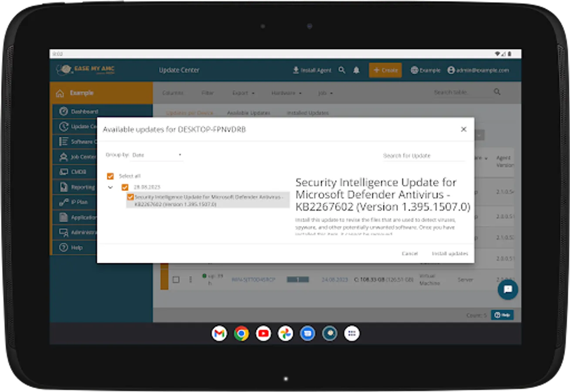Open Gmail from the dock
Image resolution: width=570 pixels, height=392 pixels.
tap(219, 334)
